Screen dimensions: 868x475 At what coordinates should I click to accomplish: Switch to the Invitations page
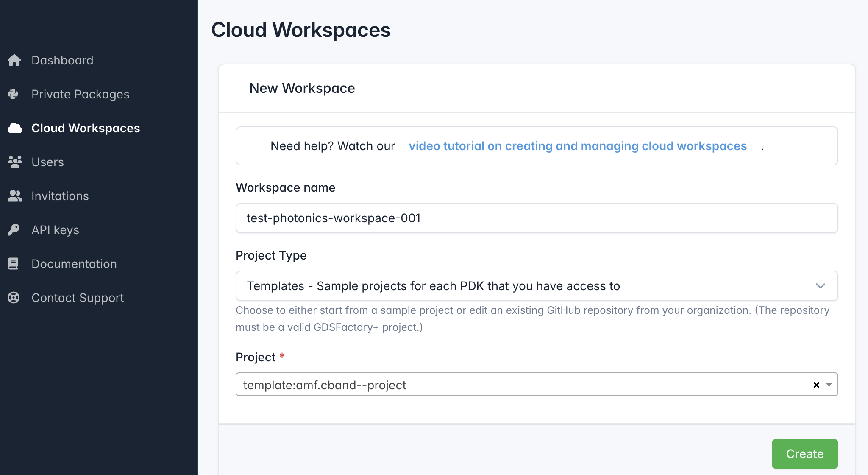tap(60, 196)
